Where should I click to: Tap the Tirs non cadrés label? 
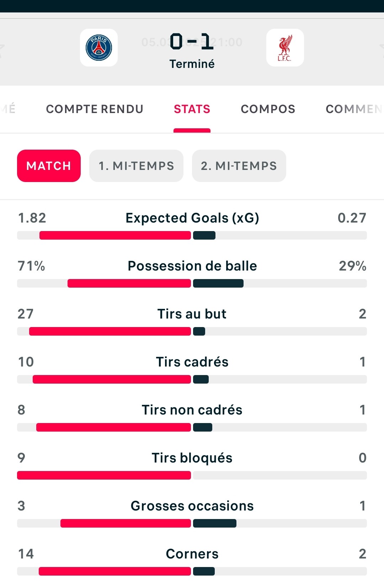[x=192, y=410]
